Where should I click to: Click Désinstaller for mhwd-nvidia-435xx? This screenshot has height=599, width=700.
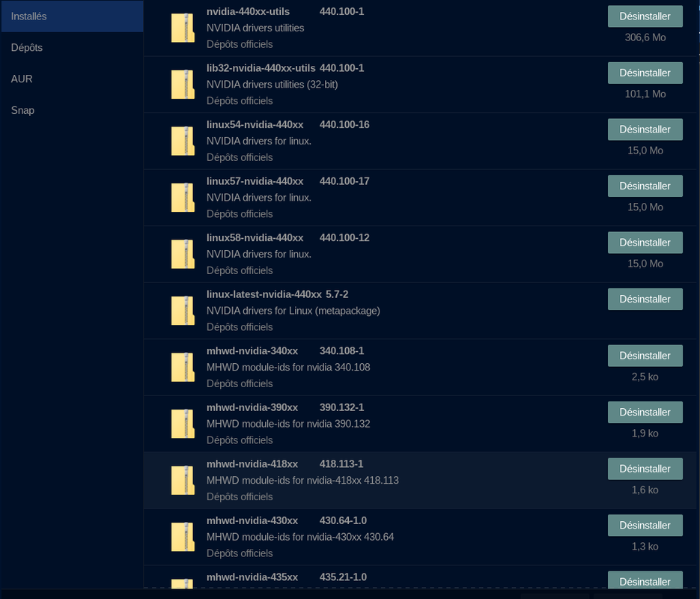(x=645, y=581)
